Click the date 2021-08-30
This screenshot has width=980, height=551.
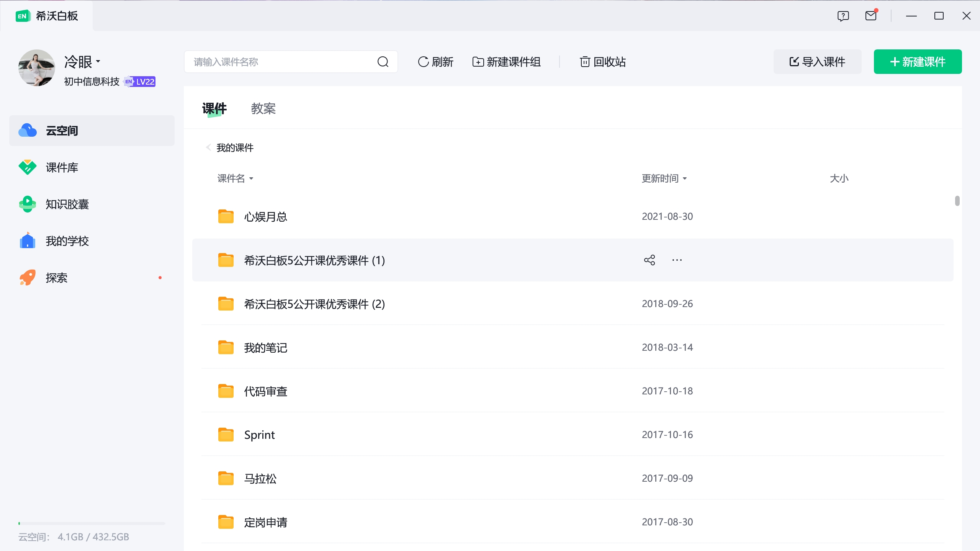(668, 216)
